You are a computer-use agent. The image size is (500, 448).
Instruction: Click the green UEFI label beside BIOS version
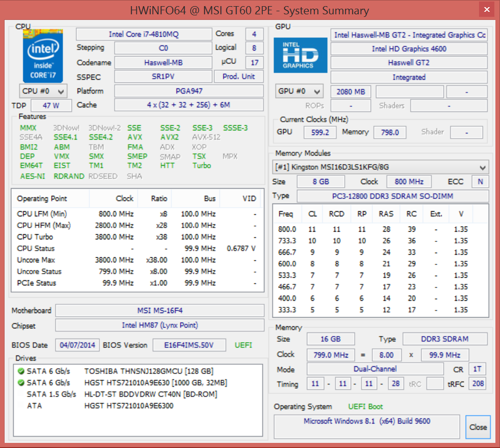[x=243, y=345]
